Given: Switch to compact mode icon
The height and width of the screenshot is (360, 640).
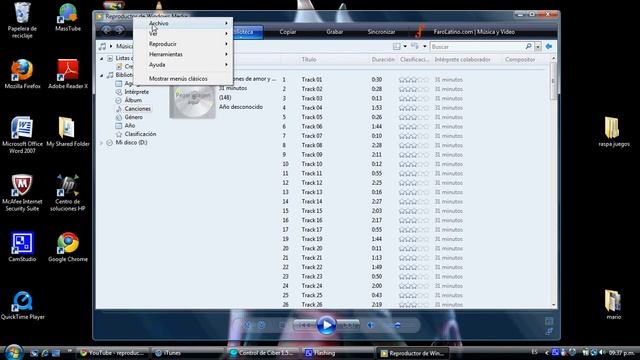Looking at the screenshot, I should pyautogui.click(x=549, y=332).
